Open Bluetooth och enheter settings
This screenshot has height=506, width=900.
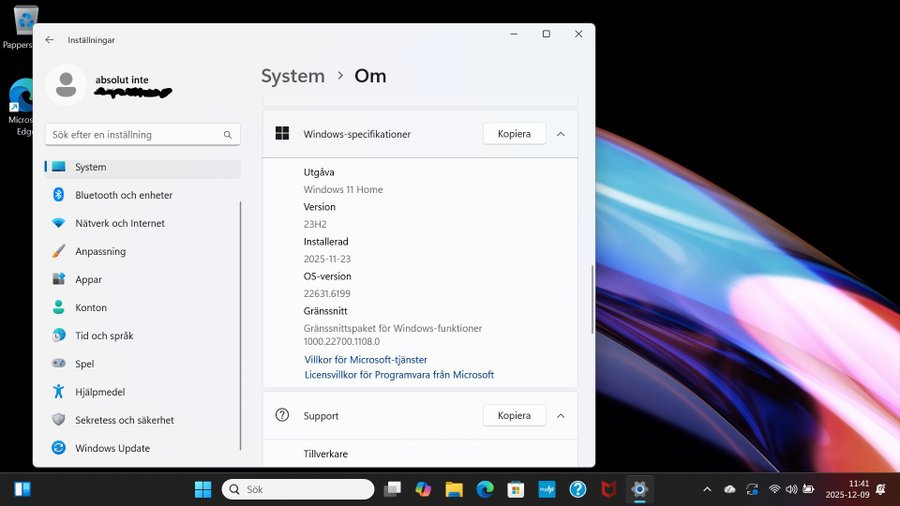coord(123,195)
